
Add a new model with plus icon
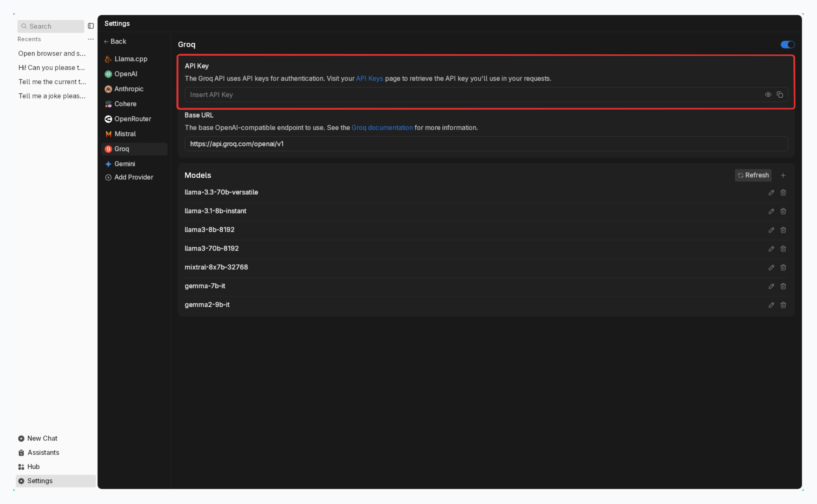click(x=783, y=175)
